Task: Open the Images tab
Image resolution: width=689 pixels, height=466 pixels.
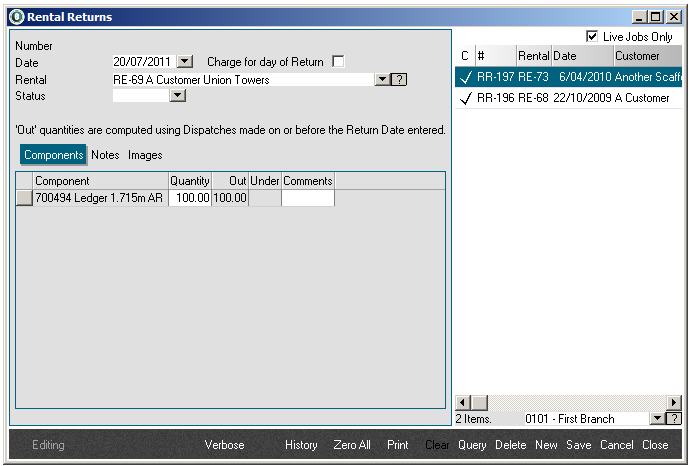Action: click(145, 155)
